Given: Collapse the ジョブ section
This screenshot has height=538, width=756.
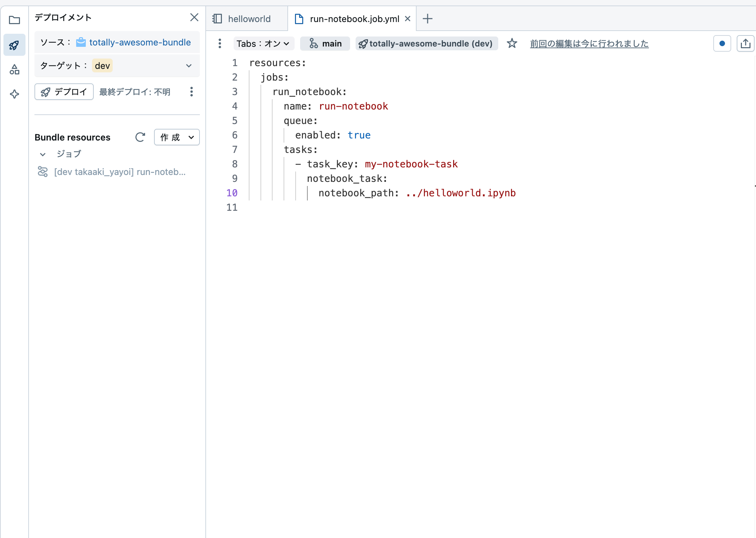Looking at the screenshot, I should tap(42, 154).
